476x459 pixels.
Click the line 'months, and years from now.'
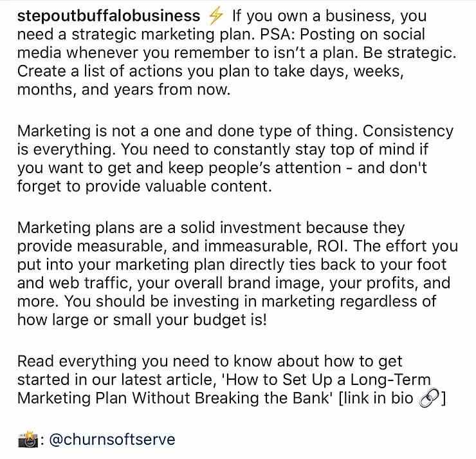click(124, 90)
